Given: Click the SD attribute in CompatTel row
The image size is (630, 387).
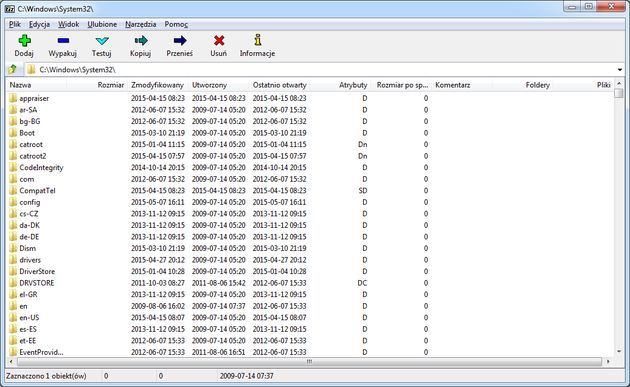Looking at the screenshot, I should [x=363, y=190].
